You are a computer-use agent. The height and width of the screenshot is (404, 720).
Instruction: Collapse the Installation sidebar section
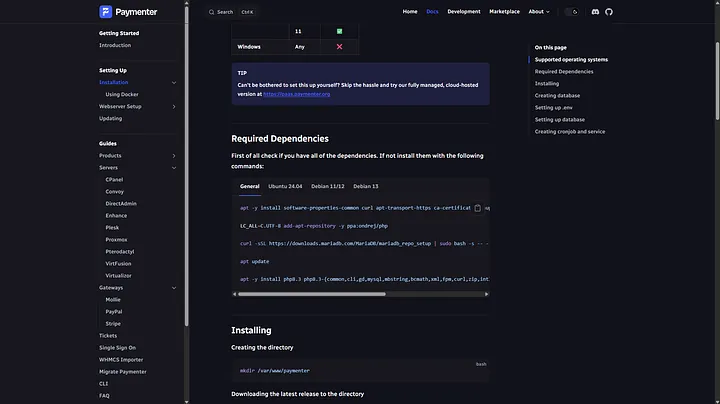174,83
